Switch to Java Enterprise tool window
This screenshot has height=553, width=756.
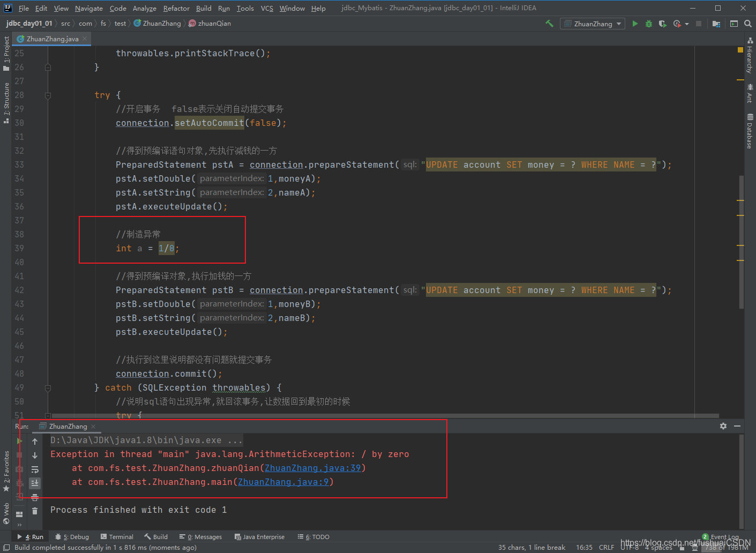tap(259, 537)
